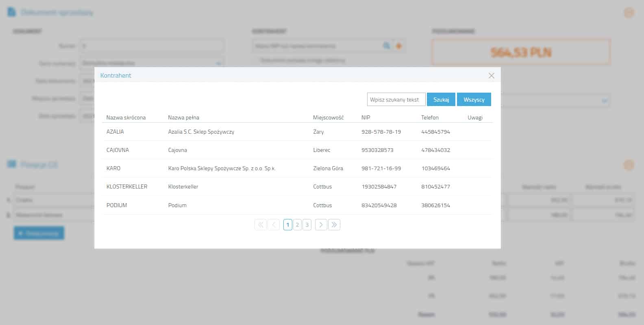Click phone number 103469464
Viewport: 644px width, 325px height.
pos(436,168)
